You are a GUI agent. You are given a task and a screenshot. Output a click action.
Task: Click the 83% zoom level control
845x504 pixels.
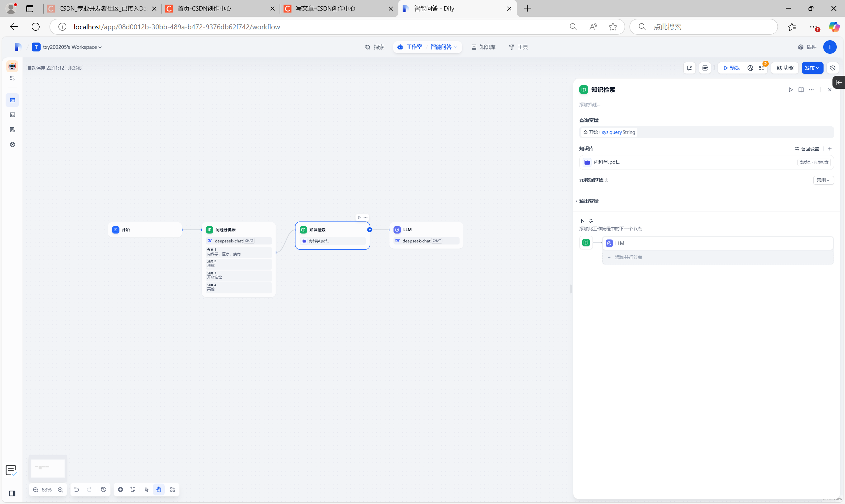pos(47,489)
